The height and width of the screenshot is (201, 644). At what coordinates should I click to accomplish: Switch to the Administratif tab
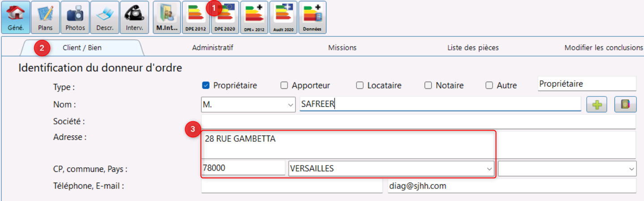(213, 48)
